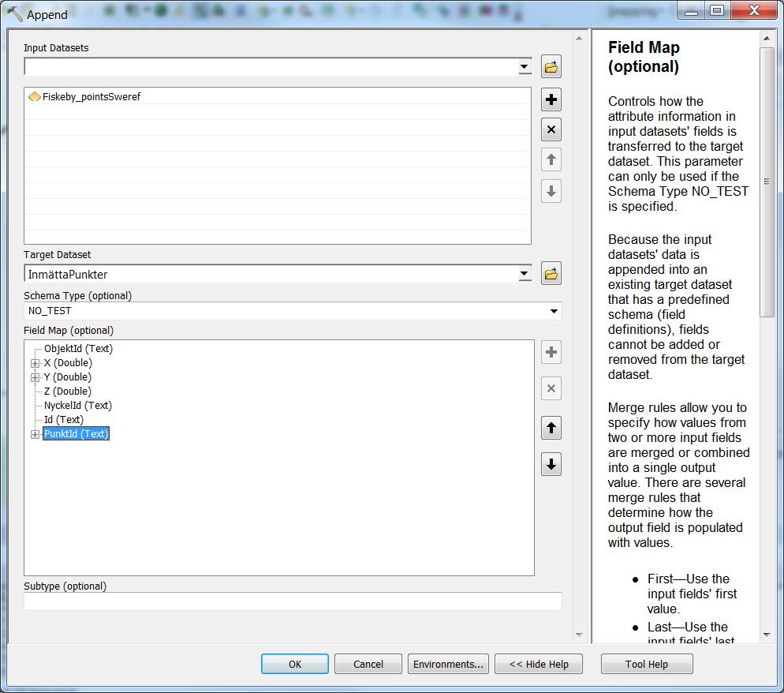Click the Cancel button
This screenshot has width=784, height=693.
[368, 664]
